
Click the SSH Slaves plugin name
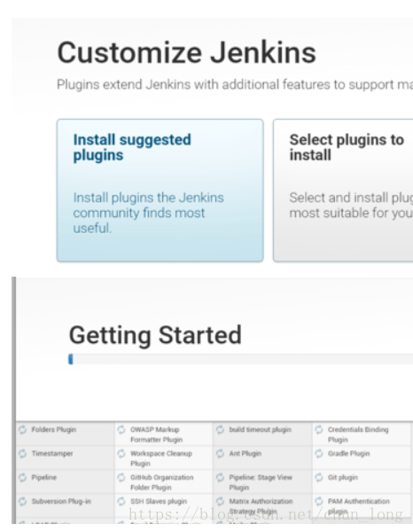coord(159,501)
